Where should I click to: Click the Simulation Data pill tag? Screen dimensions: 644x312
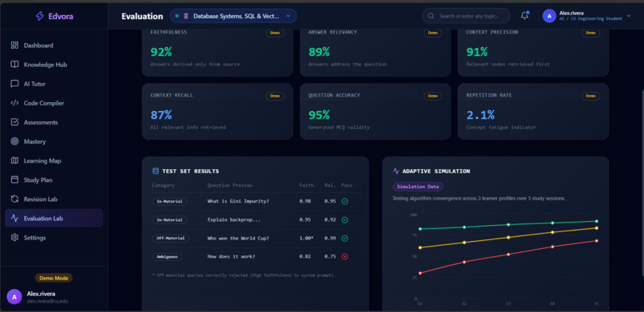tap(418, 187)
